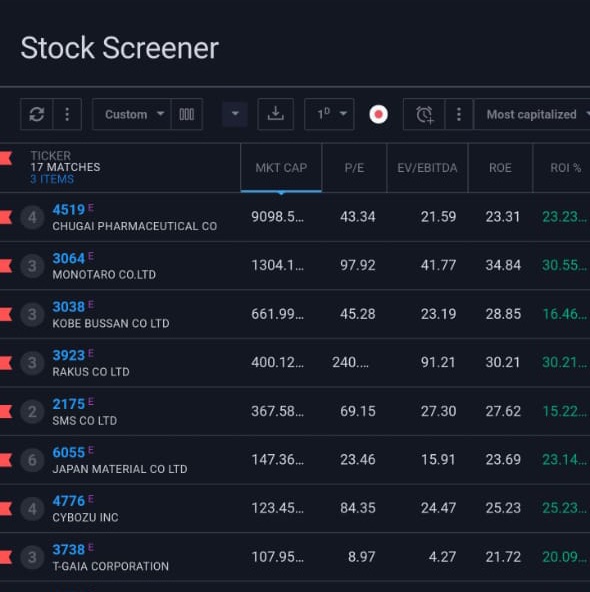Click the rating badge 3 beside 3038

pos(32,314)
